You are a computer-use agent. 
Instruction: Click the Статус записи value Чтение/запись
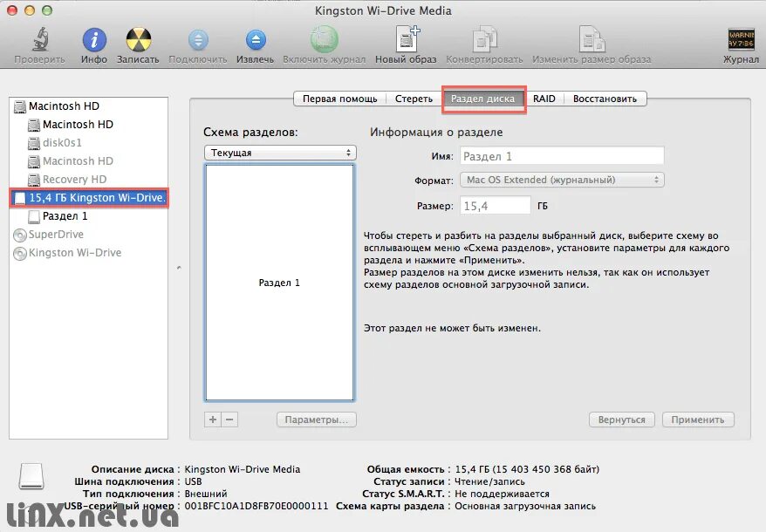pyautogui.click(x=489, y=481)
